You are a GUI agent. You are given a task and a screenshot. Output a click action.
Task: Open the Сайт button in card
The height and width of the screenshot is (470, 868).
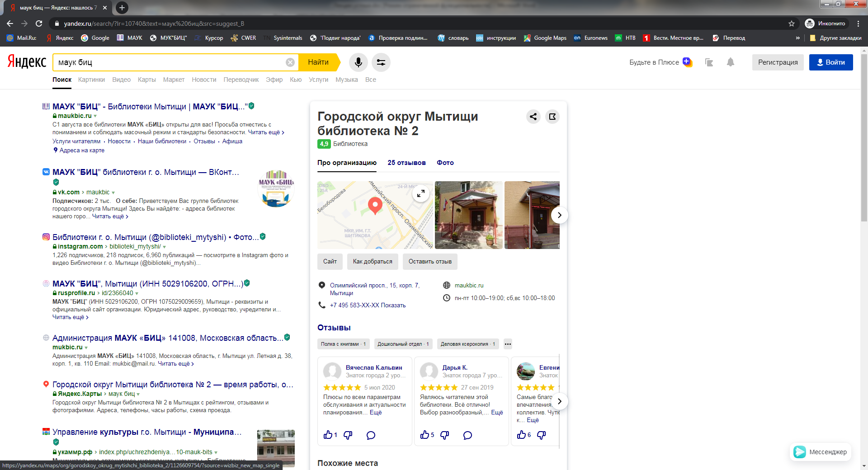pyautogui.click(x=330, y=262)
